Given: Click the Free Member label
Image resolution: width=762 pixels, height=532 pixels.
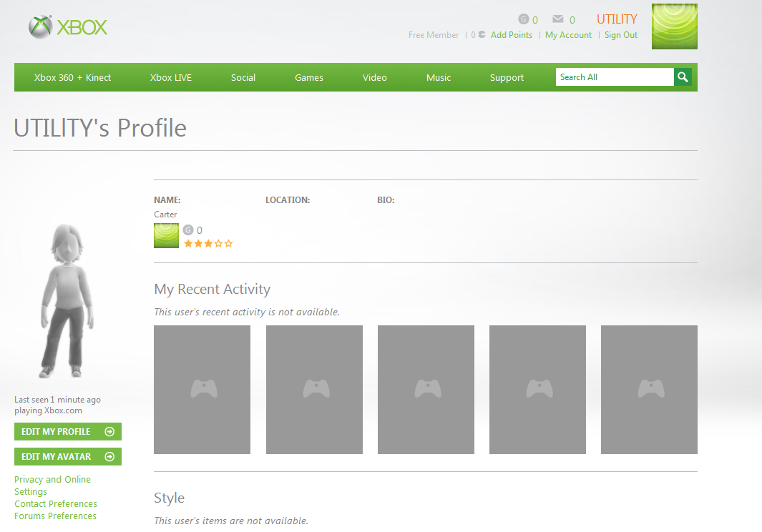Looking at the screenshot, I should (434, 35).
